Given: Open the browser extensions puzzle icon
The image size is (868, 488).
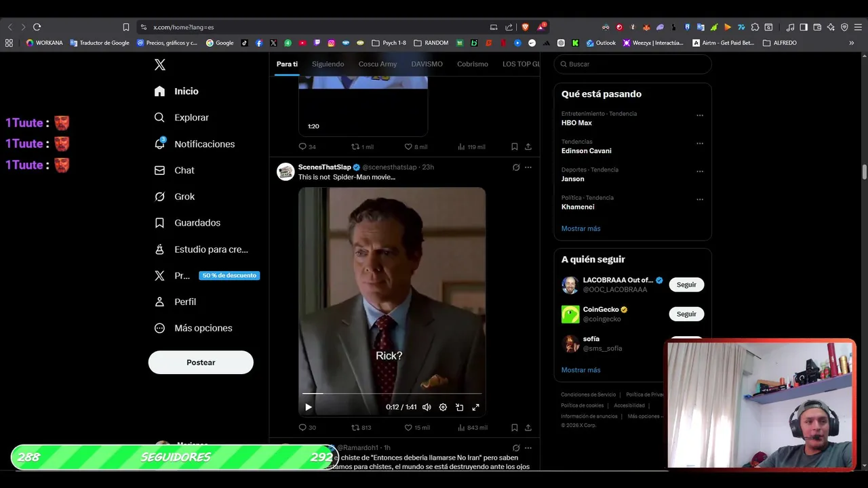Looking at the screenshot, I should (755, 27).
